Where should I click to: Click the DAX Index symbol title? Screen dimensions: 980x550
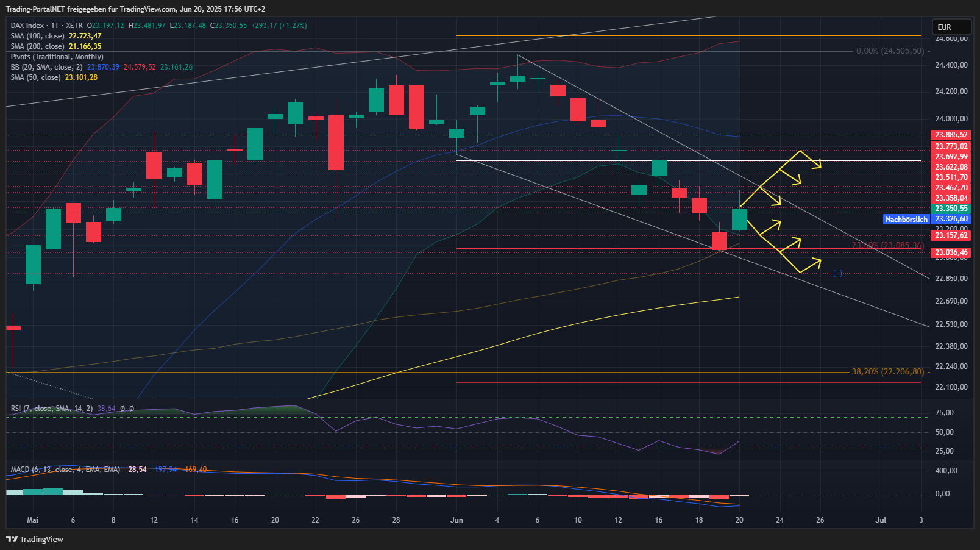tap(27, 26)
